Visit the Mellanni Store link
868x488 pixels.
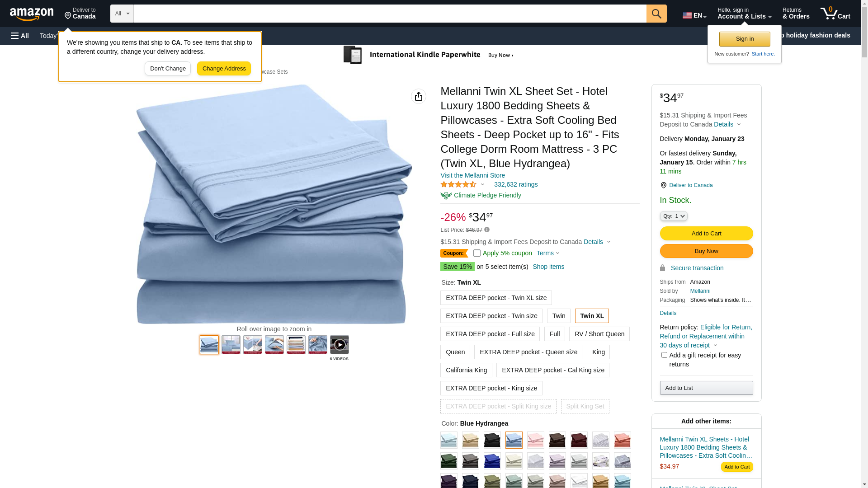[x=472, y=175]
